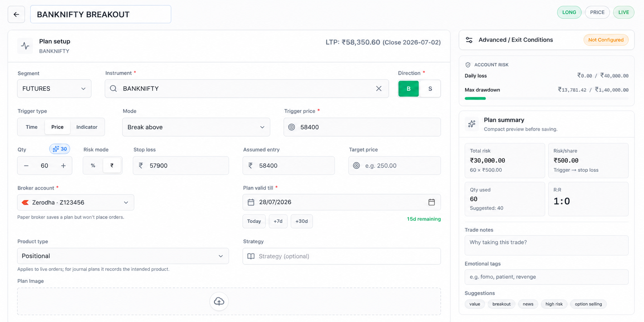Screen dimensions: 644x322
Task: Click the Assumed entry 58400 field
Action: pyautogui.click(x=289, y=166)
